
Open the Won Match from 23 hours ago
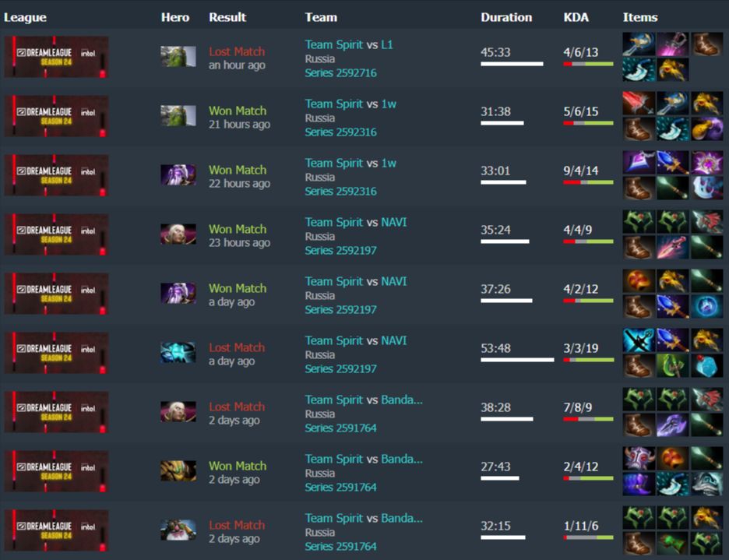238,229
